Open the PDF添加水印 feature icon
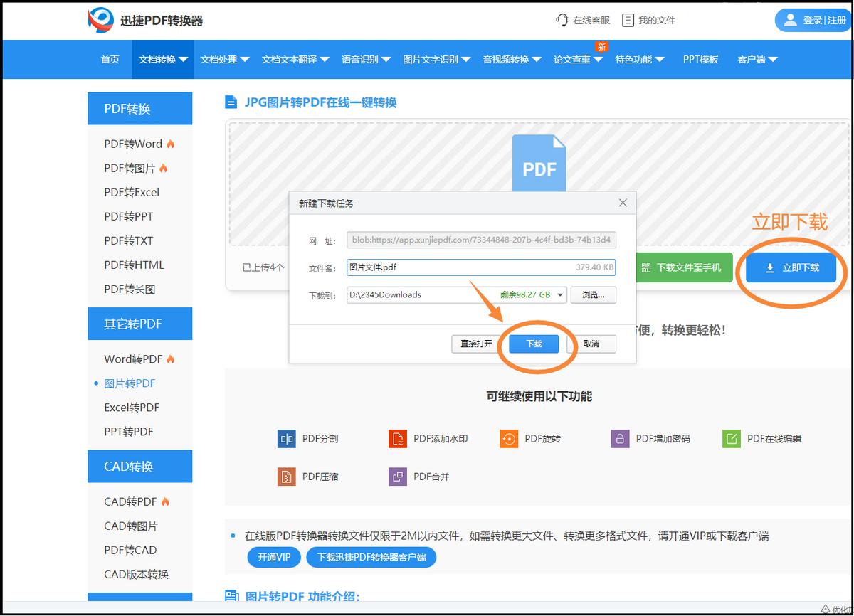854x616 pixels. [397, 439]
